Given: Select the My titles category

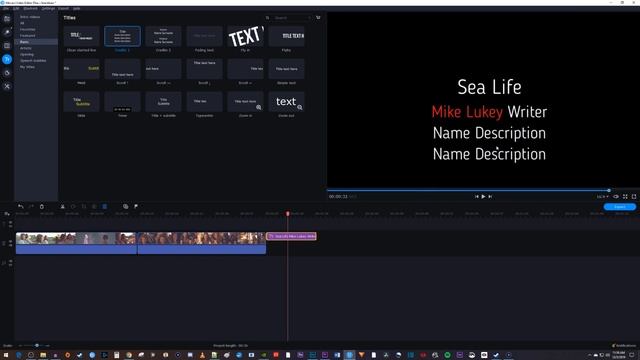Looking at the screenshot, I should 27,67.
